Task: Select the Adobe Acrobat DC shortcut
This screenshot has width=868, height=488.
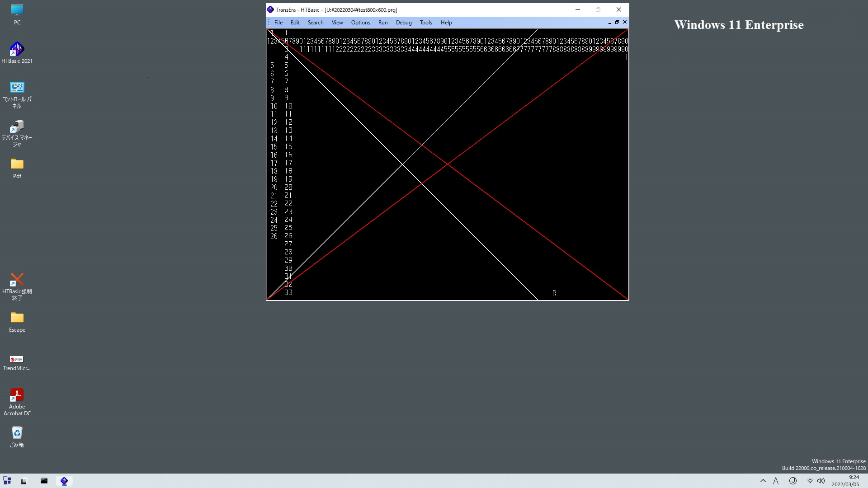Action: (17, 402)
